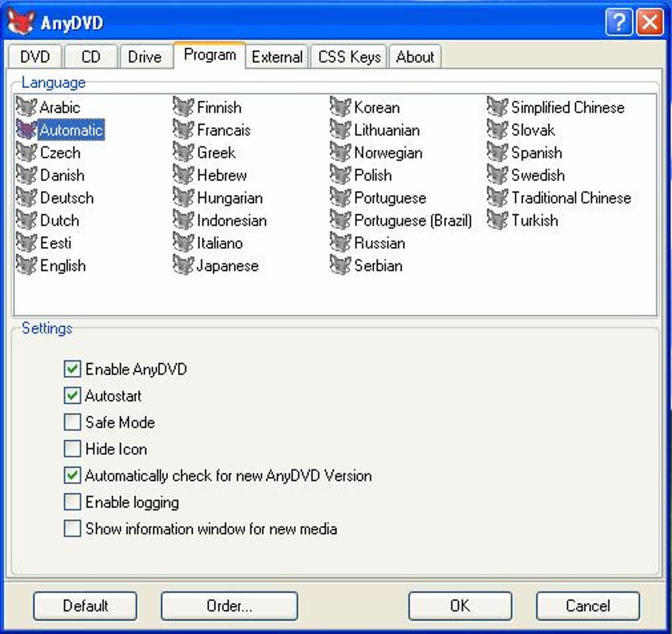Choose Traditional Chinese from the language list
The image size is (672, 634).
click(571, 198)
